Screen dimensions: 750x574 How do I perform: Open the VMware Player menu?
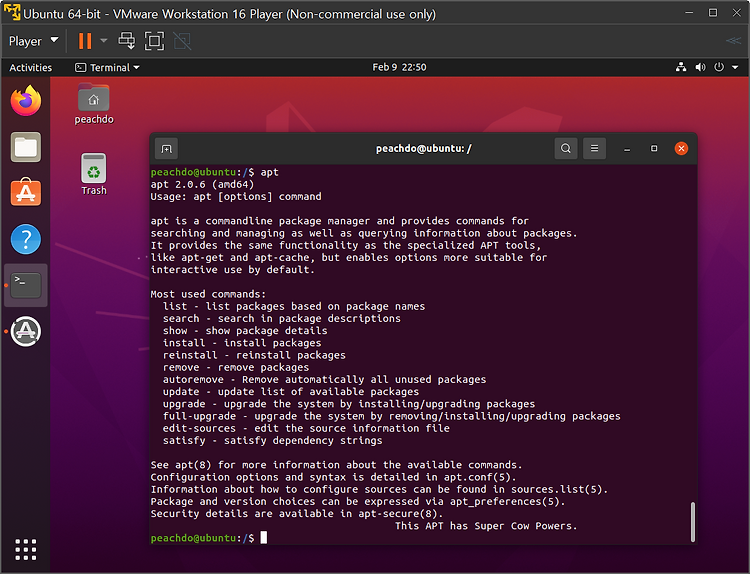pyautogui.click(x=33, y=41)
